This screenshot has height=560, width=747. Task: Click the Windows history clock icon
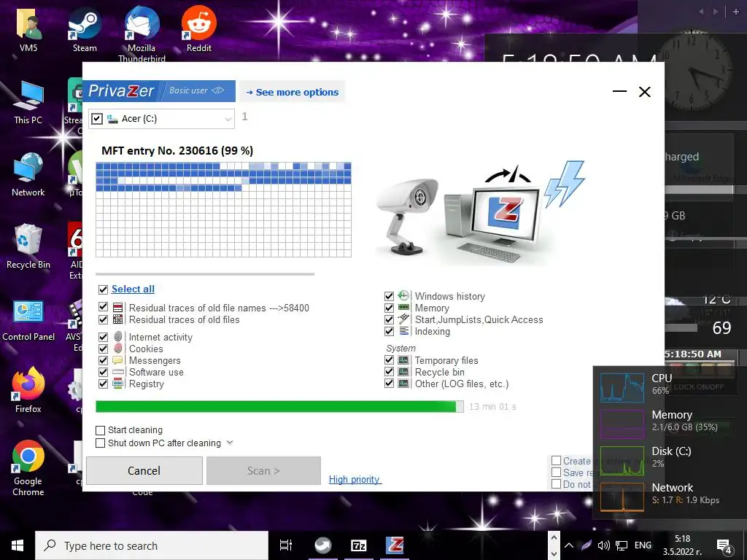coord(403,296)
